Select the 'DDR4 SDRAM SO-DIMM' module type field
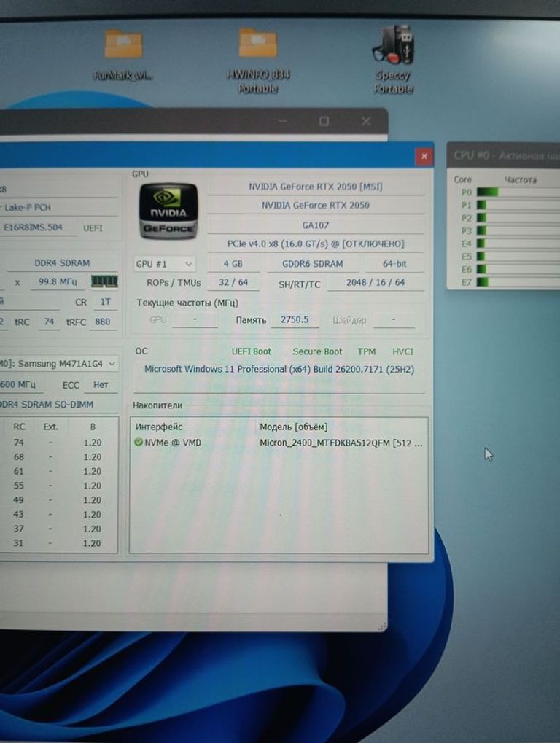This screenshot has height=743, width=560. click(58, 405)
